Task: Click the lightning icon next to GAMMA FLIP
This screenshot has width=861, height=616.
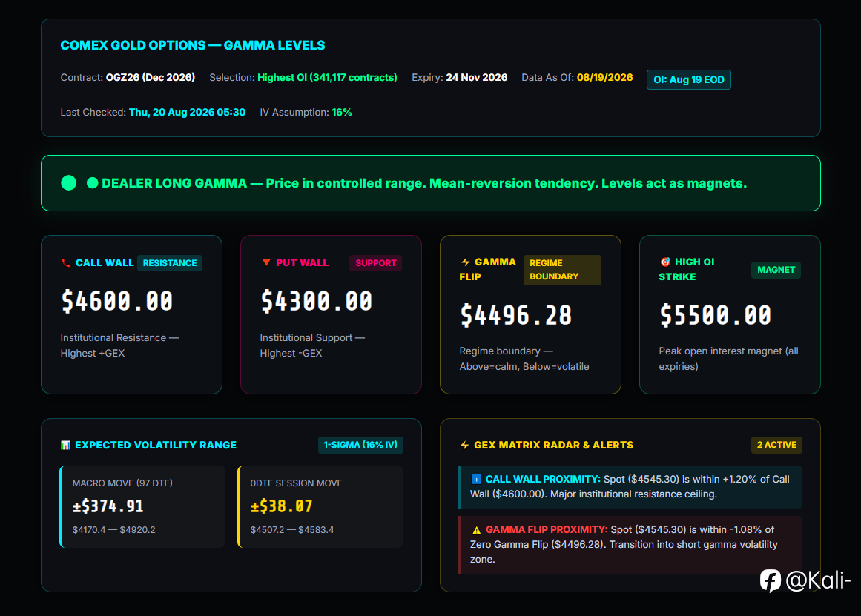Action: [x=465, y=262]
